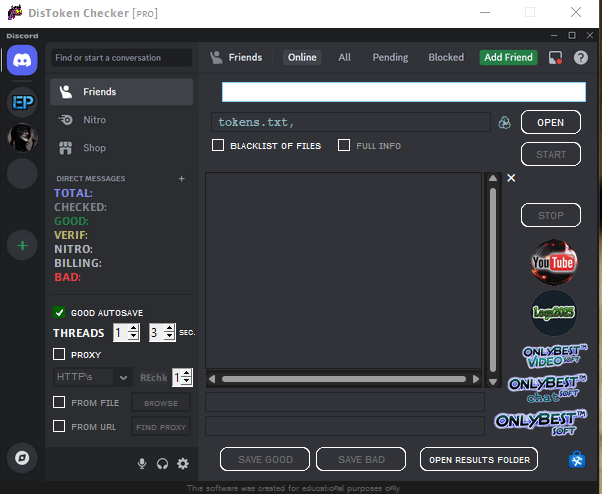Click the log scrollbar up arrow
This screenshot has width=602, height=494.
coord(493,178)
